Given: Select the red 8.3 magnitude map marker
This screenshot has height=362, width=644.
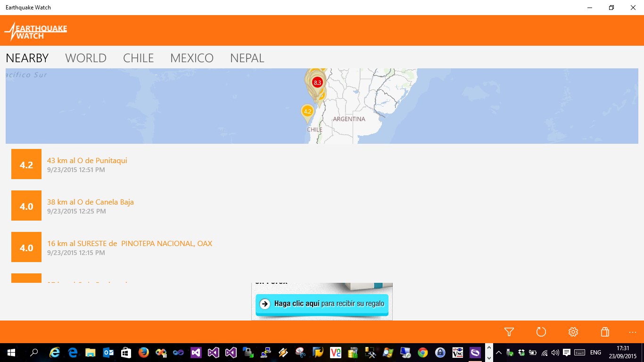Looking at the screenshot, I should [x=317, y=82].
